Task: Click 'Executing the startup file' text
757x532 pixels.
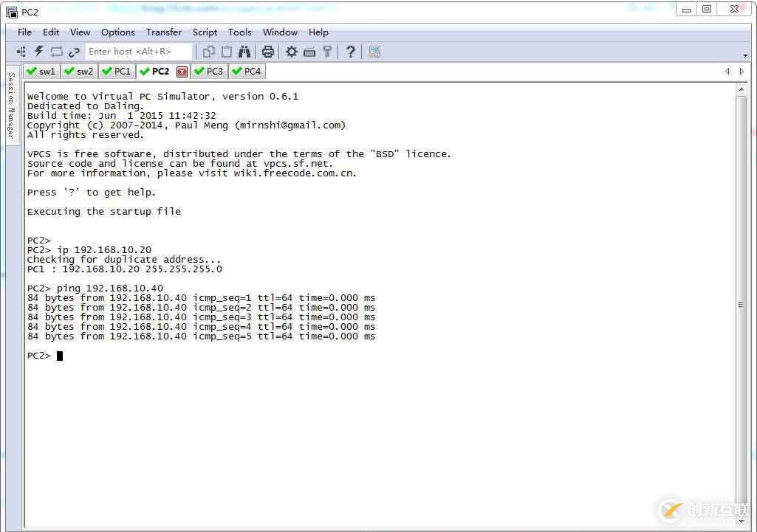Action: click(104, 211)
